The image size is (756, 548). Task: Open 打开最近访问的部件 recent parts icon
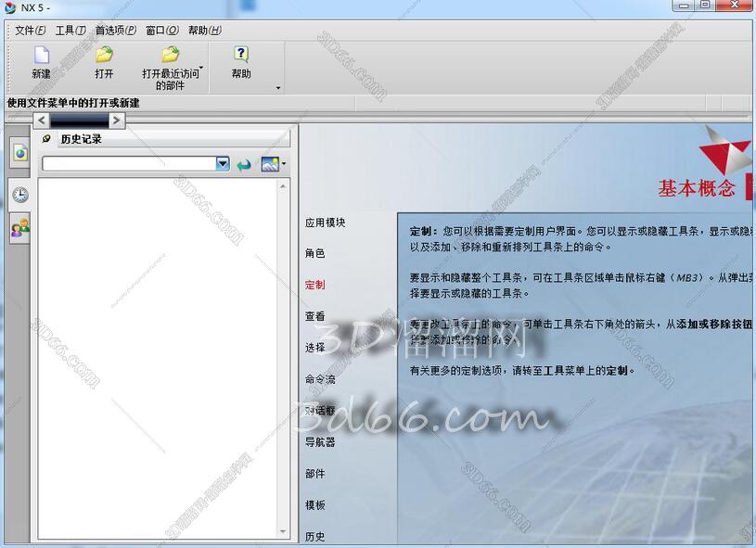(x=170, y=55)
